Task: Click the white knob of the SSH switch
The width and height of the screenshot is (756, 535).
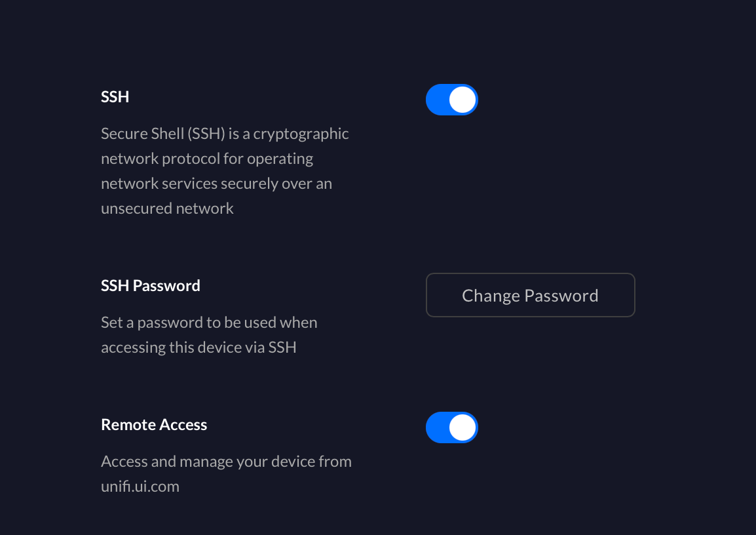Action: tap(463, 100)
